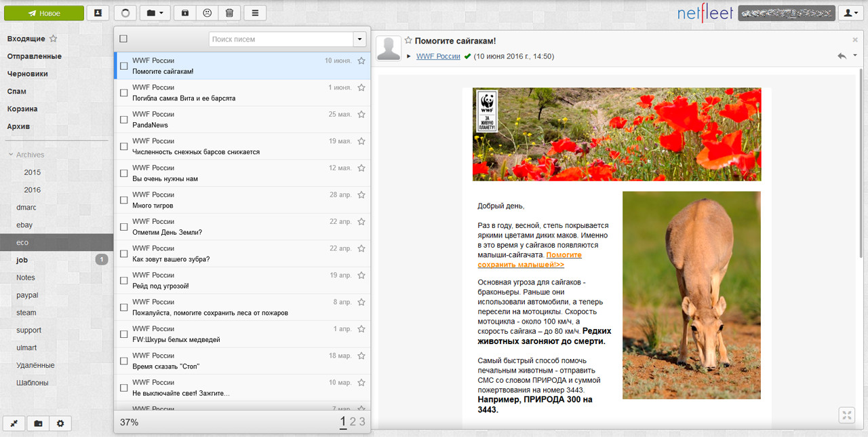Check the PandaNews message checkbox
868x437 pixels.
(x=123, y=119)
